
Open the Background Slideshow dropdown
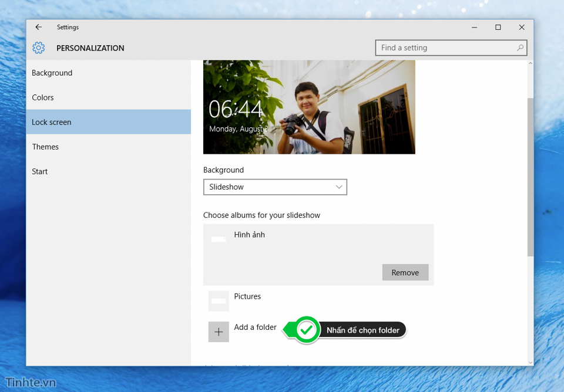pos(275,187)
